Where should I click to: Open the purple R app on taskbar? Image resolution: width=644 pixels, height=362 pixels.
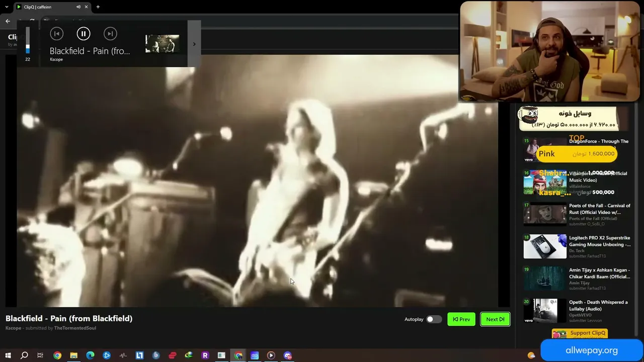205,355
